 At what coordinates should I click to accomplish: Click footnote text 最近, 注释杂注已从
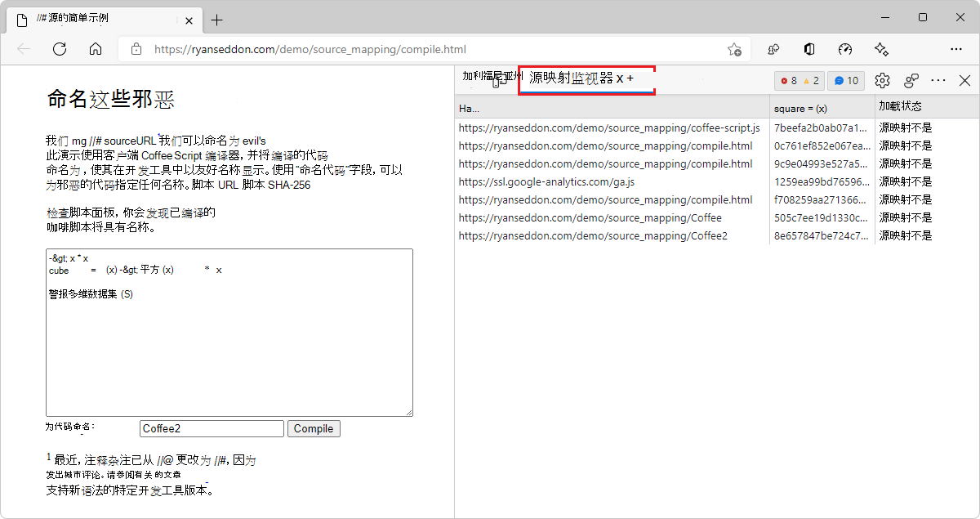[104, 460]
